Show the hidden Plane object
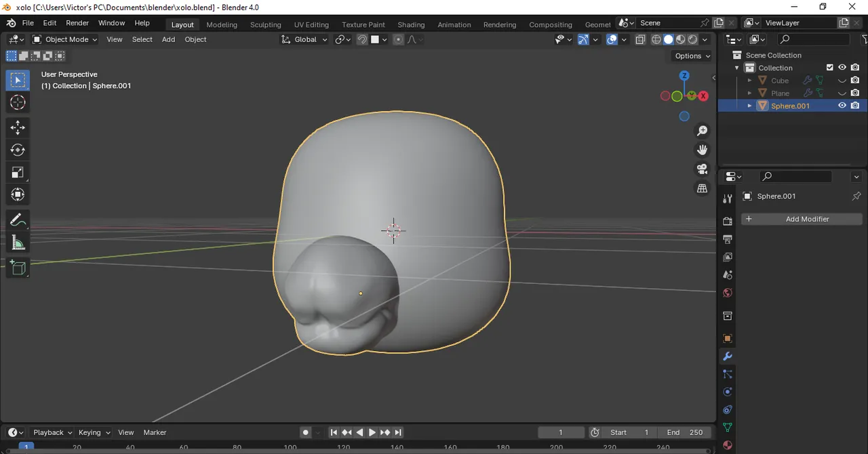This screenshot has width=868, height=454. 842,93
